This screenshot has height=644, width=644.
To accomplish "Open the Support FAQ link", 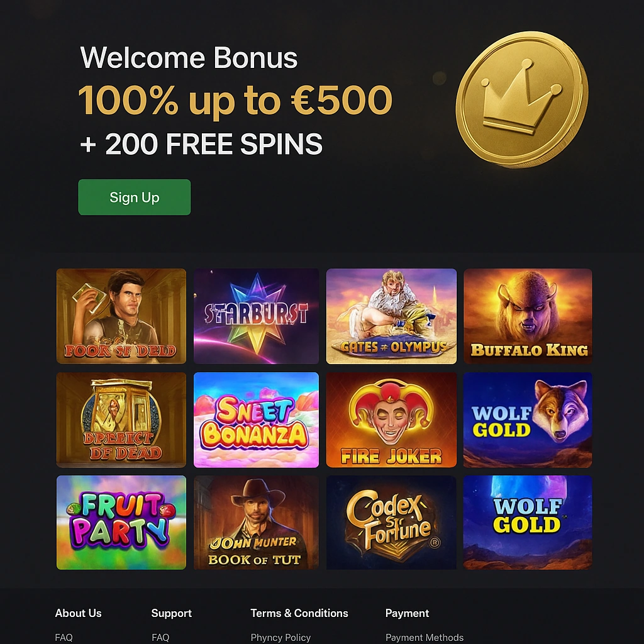I will point(160,637).
